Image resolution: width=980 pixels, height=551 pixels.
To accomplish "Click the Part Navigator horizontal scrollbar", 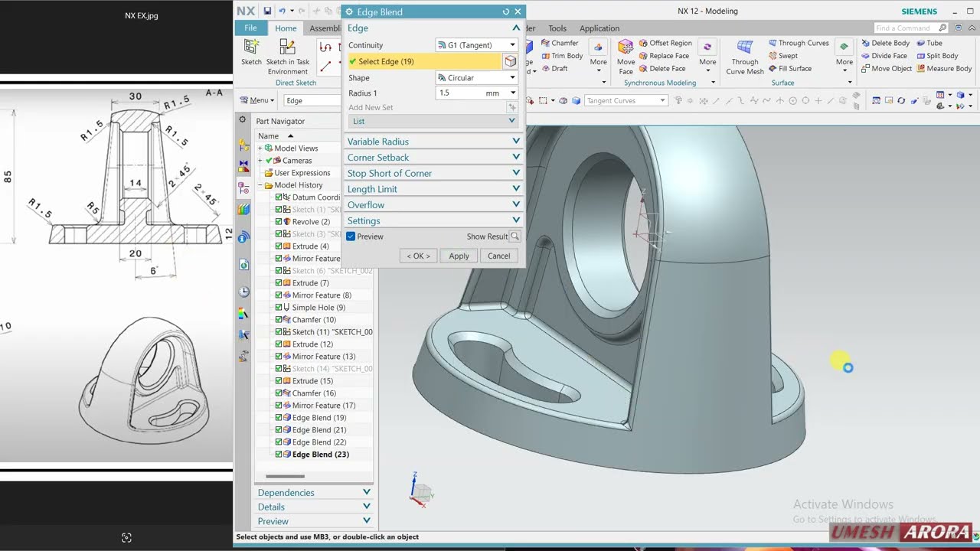I will (283, 476).
